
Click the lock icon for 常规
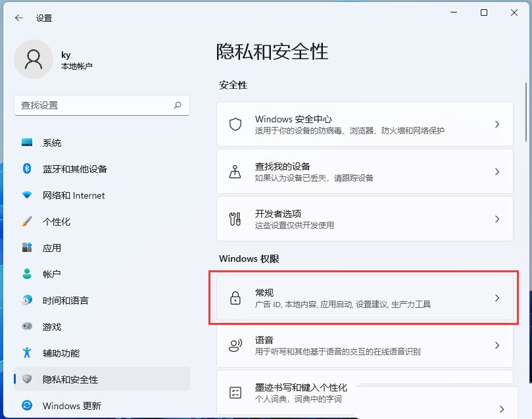[x=235, y=298]
